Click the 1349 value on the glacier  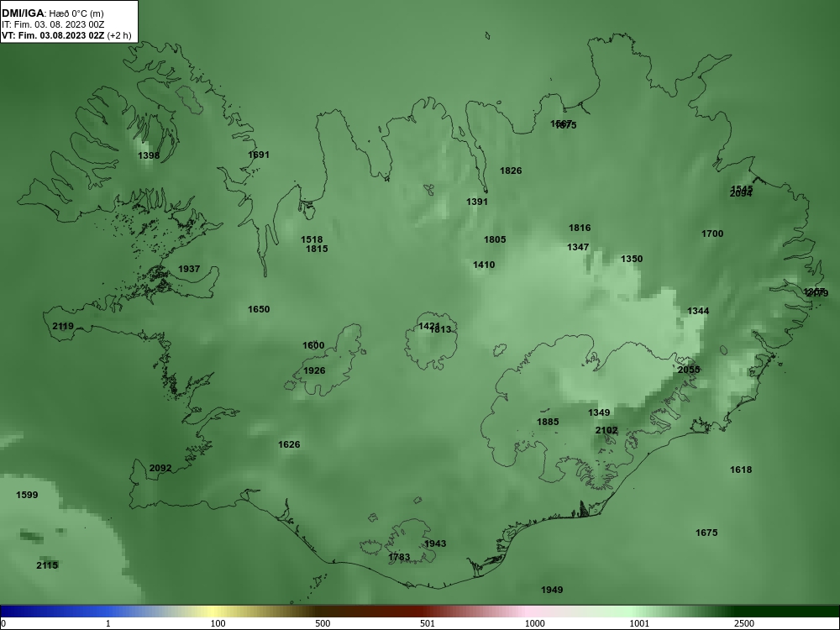click(x=599, y=412)
